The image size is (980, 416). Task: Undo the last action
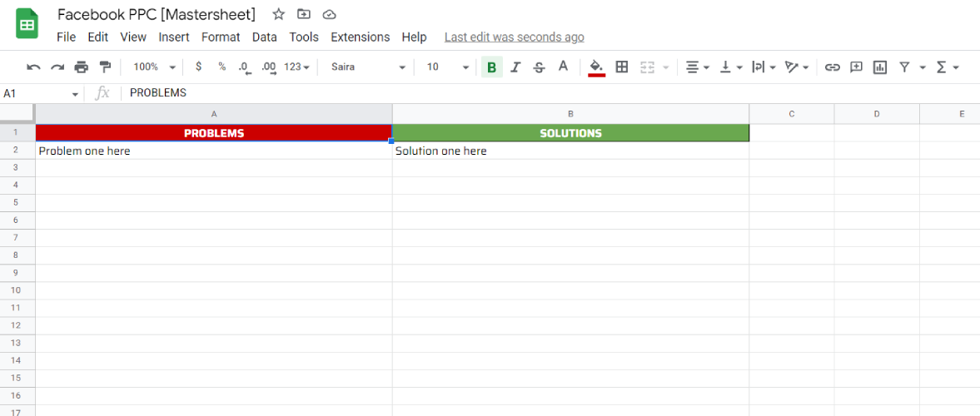tap(34, 67)
